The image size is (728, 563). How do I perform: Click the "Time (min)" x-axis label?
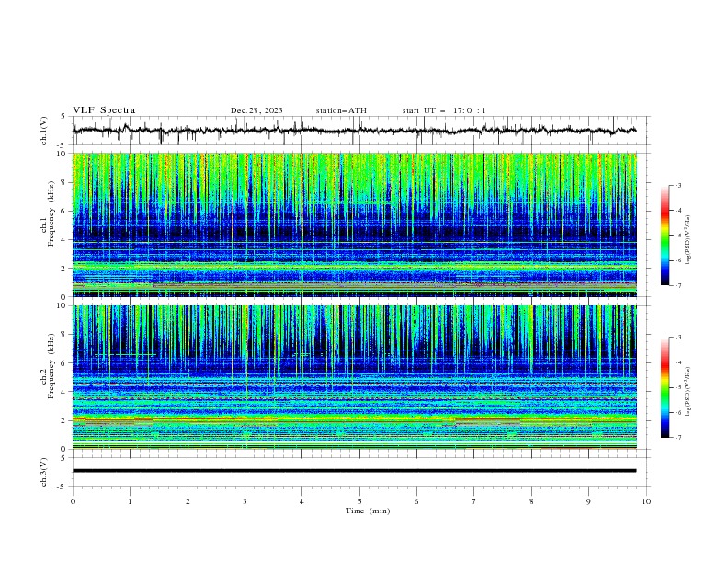(368, 511)
